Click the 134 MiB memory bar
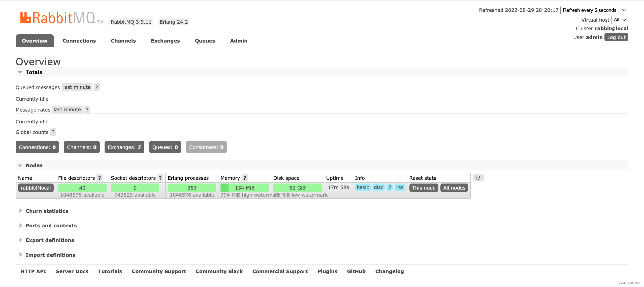Screen dimensions: 644x287 (245, 188)
